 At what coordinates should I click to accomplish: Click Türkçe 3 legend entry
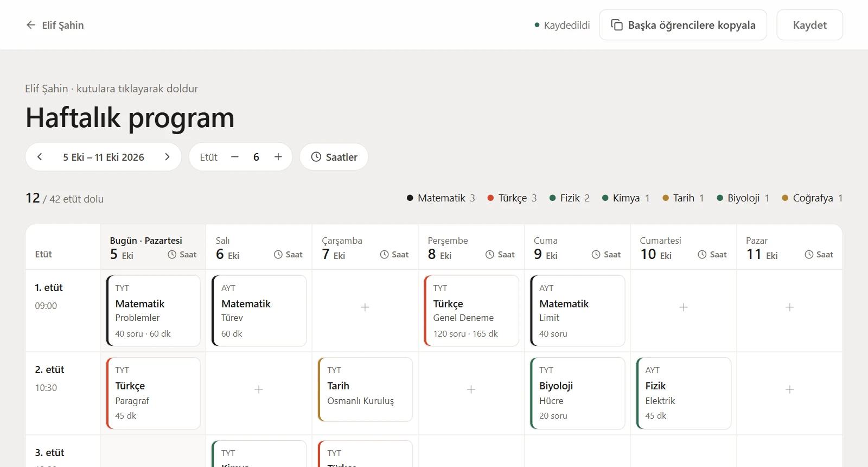512,198
